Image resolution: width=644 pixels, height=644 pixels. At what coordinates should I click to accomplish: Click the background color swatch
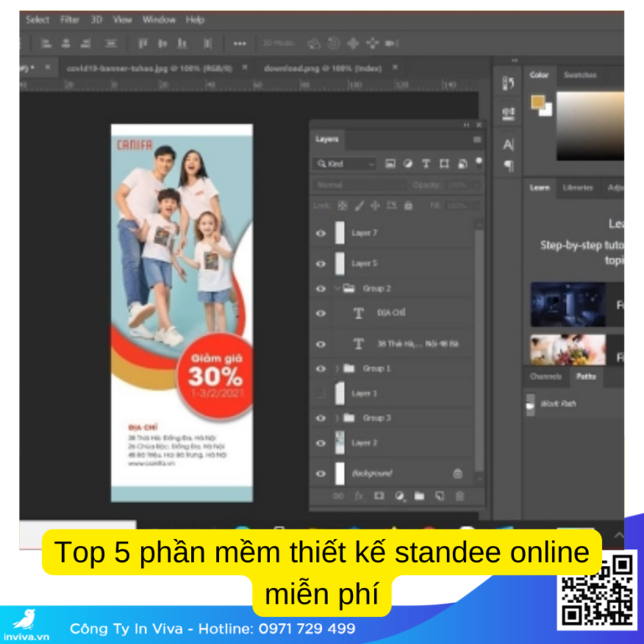click(548, 111)
